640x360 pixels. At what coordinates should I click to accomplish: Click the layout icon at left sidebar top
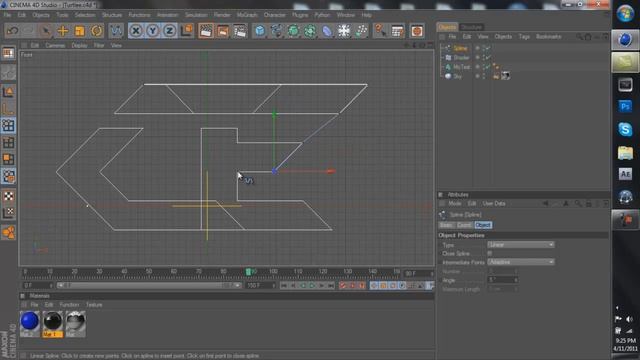pos(8,53)
